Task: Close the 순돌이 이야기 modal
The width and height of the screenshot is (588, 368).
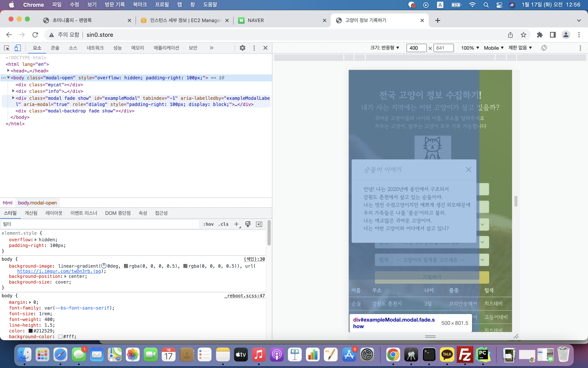Action: pos(468,170)
